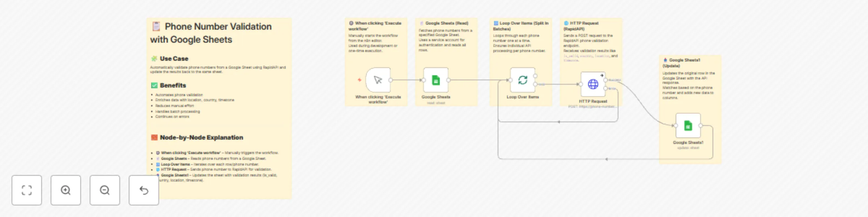
Task: Click the Loop Over Items node input handle
Action: [x=510, y=80]
